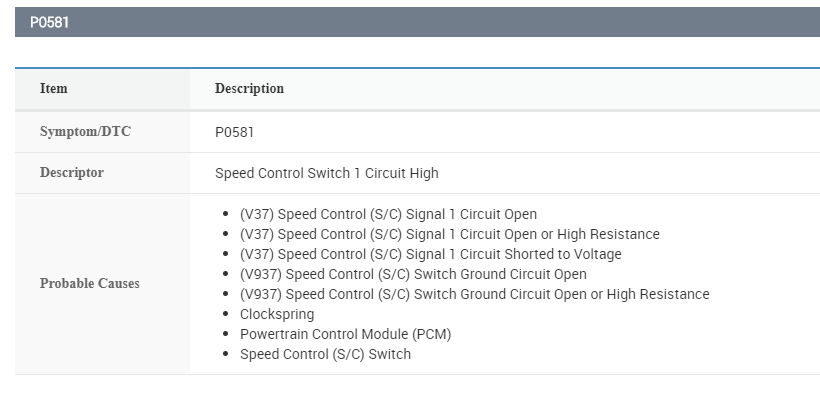Click the P0581 header bar

[417, 22]
